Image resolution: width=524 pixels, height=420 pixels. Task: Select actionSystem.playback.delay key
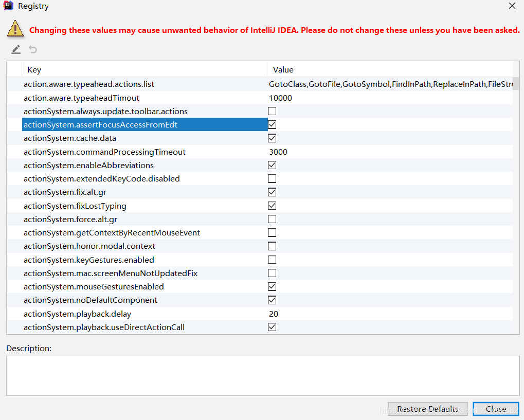77,314
